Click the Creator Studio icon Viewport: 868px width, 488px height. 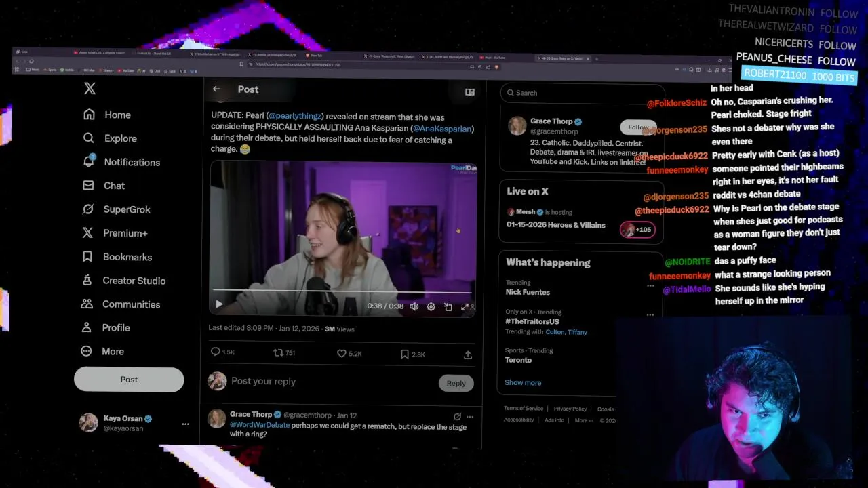click(x=87, y=281)
